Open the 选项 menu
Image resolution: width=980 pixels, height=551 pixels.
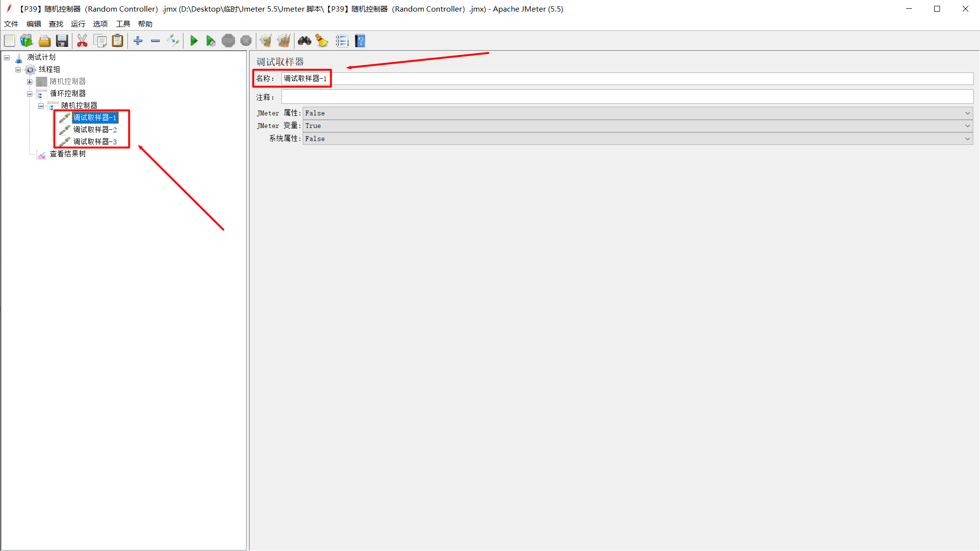tap(100, 24)
